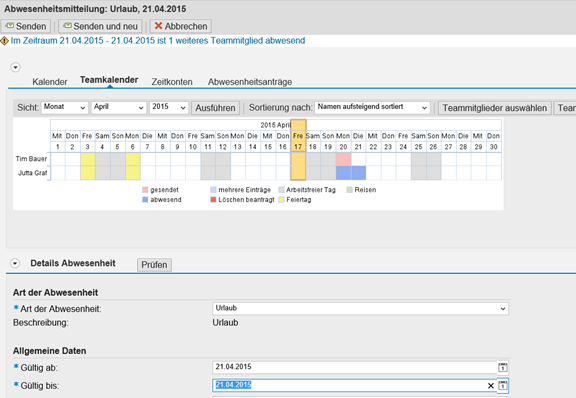Click the Gültig ab date field
This screenshot has height=398, width=576.
click(x=354, y=367)
